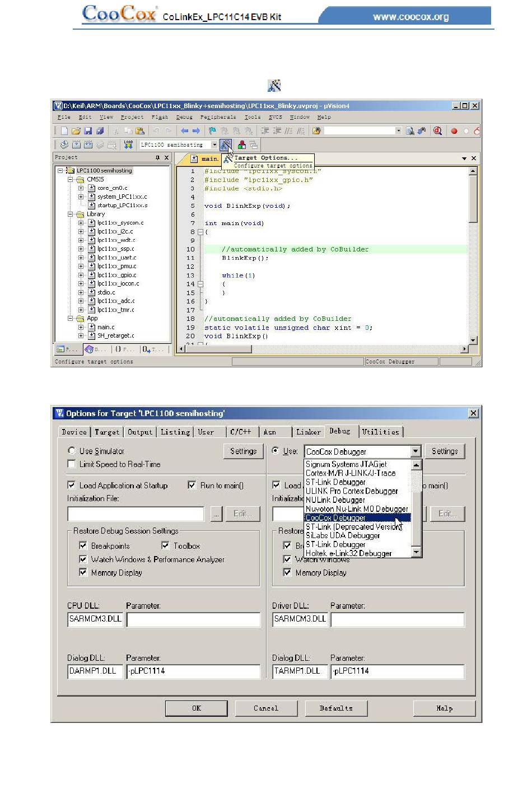The height and width of the screenshot is (789, 532).
Task: Click the Open file folder icon
Action: click(x=76, y=131)
